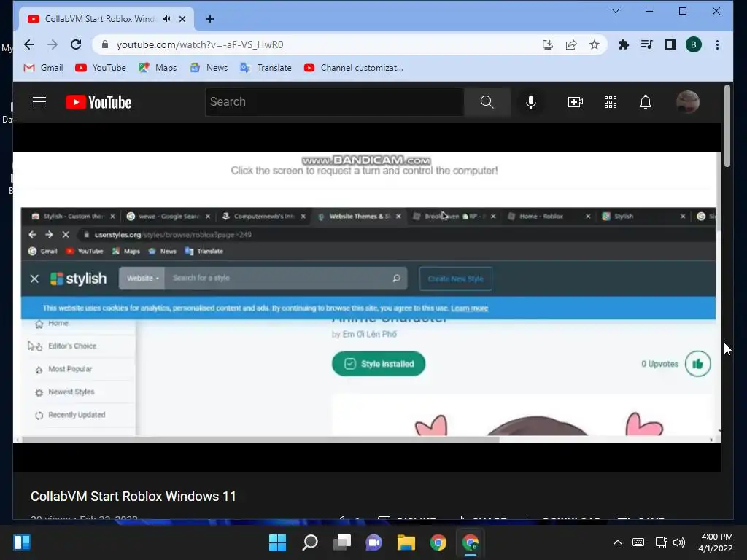Open the Channel customization bookmark
This screenshot has height=560, width=747.
pos(354,68)
